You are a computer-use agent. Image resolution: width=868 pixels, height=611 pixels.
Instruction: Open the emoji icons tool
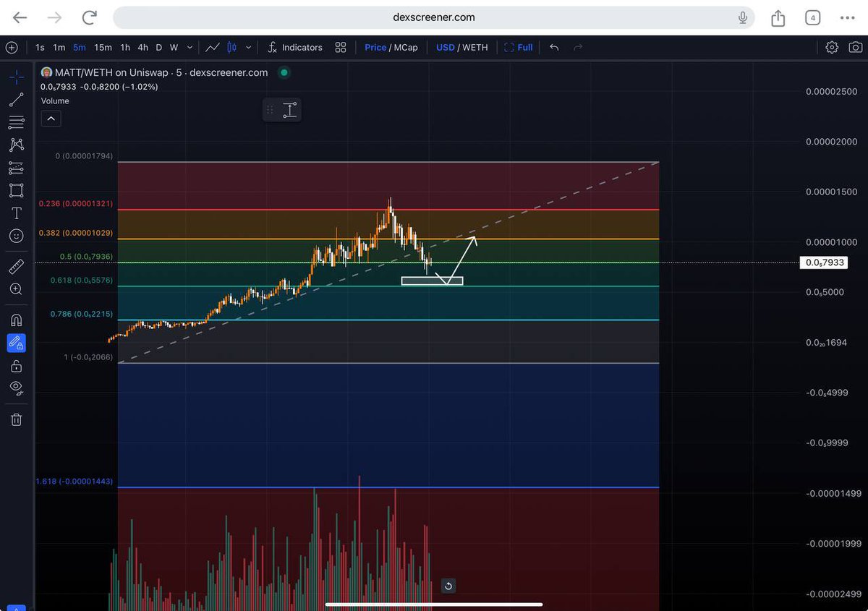click(16, 236)
